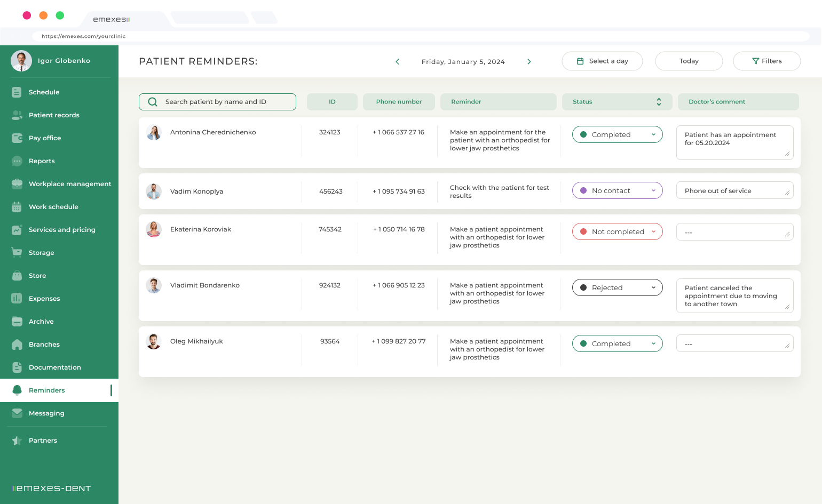The height and width of the screenshot is (504, 822).
Task: Click Igor Globenko profile avatar
Action: pos(21,61)
